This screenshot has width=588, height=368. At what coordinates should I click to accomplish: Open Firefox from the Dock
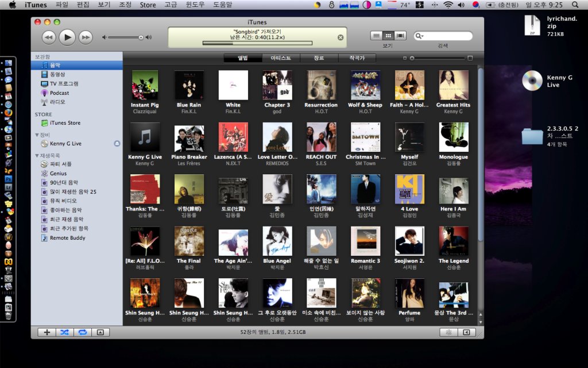coord(8,113)
